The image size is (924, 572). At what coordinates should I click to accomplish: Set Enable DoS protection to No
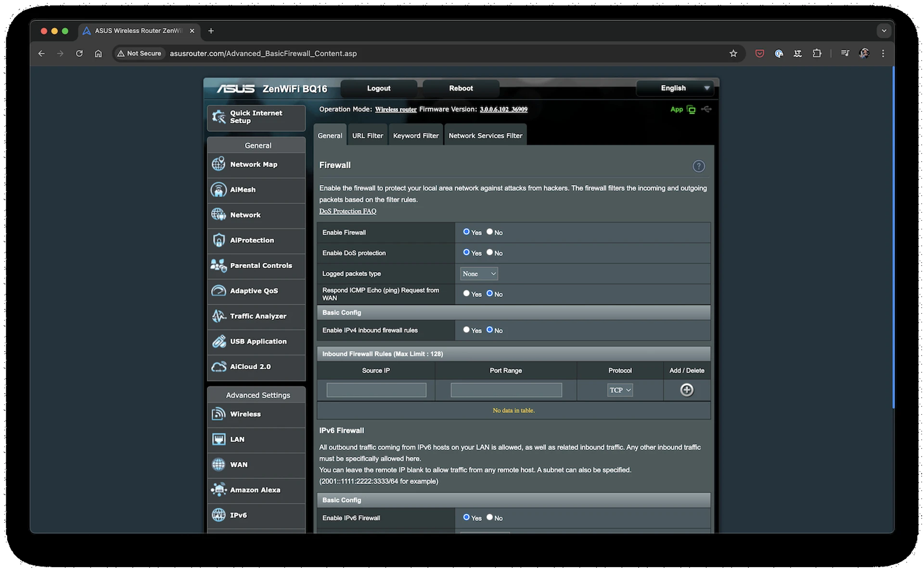[x=489, y=252]
